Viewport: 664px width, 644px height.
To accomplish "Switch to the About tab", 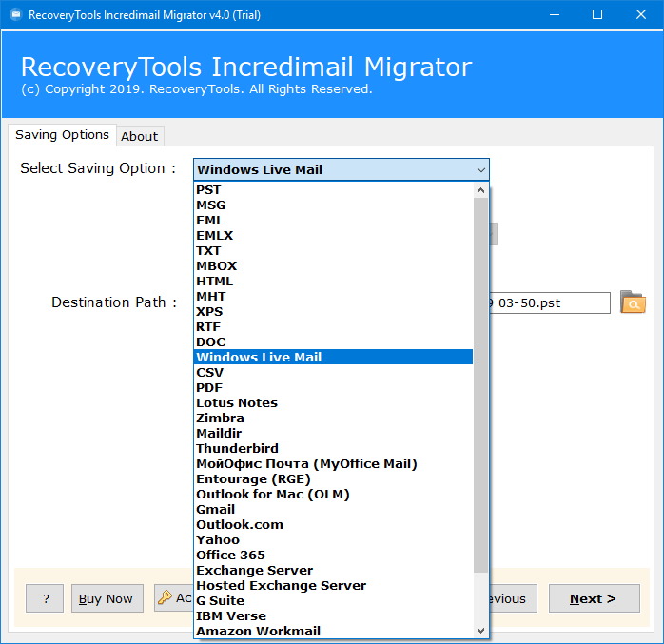I will [x=140, y=136].
